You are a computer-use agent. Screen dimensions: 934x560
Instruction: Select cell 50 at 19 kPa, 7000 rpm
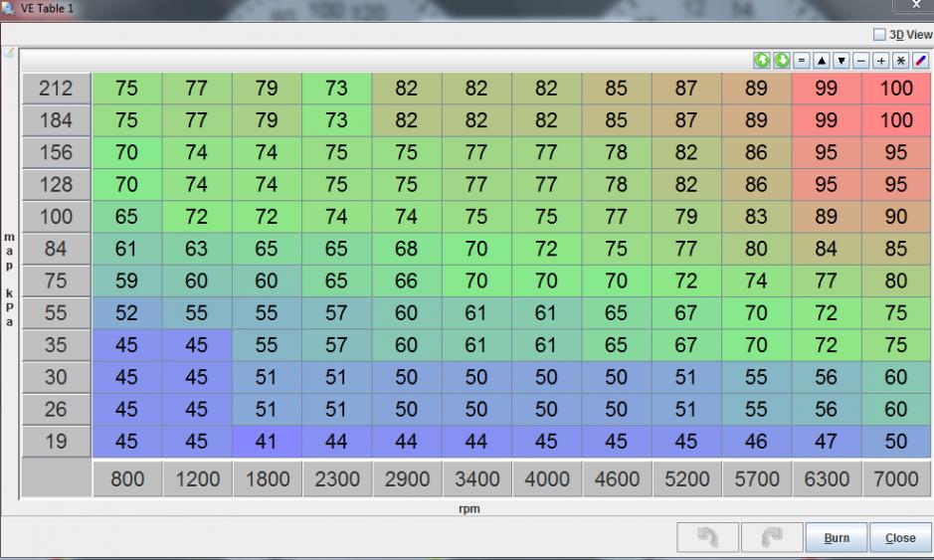[896, 442]
